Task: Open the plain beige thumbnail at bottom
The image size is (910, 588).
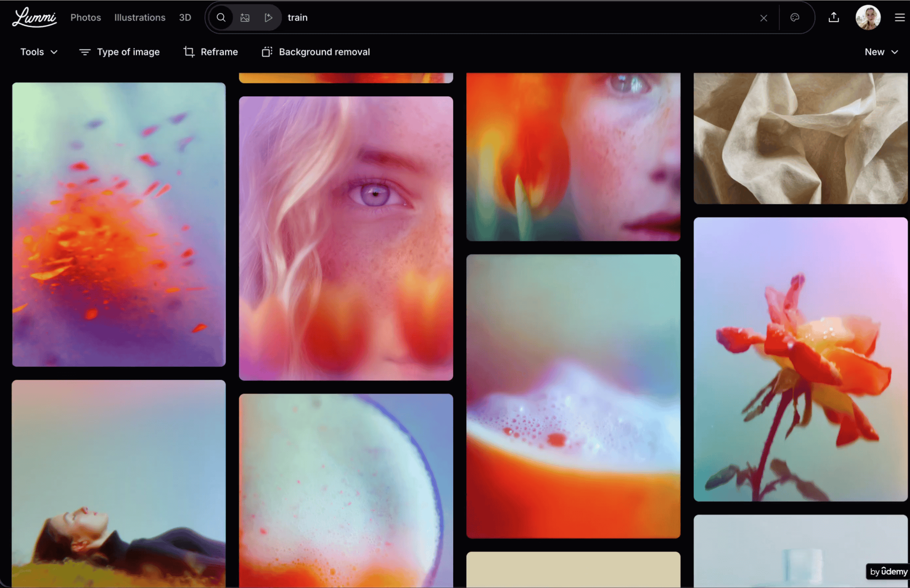Action: 573,570
